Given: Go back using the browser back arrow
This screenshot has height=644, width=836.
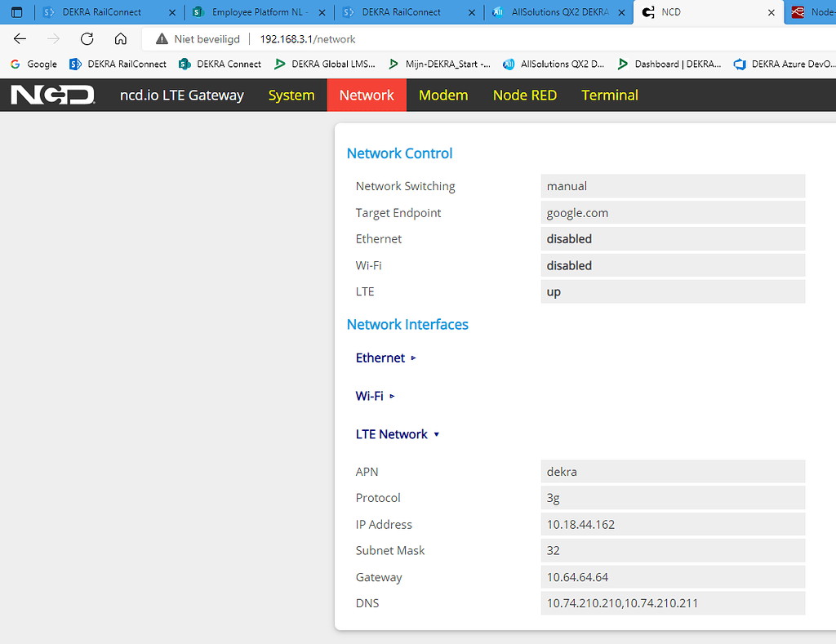Looking at the screenshot, I should (x=20, y=38).
